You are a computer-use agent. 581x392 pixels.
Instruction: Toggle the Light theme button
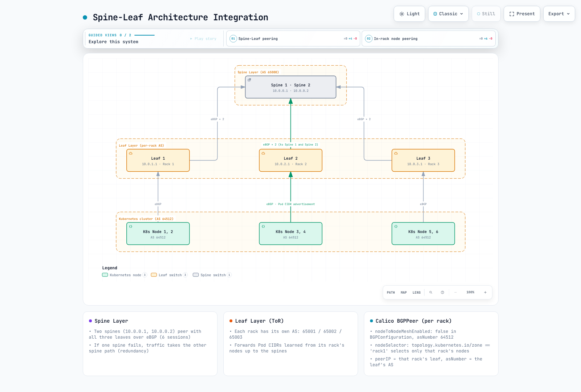coord(409,14)
